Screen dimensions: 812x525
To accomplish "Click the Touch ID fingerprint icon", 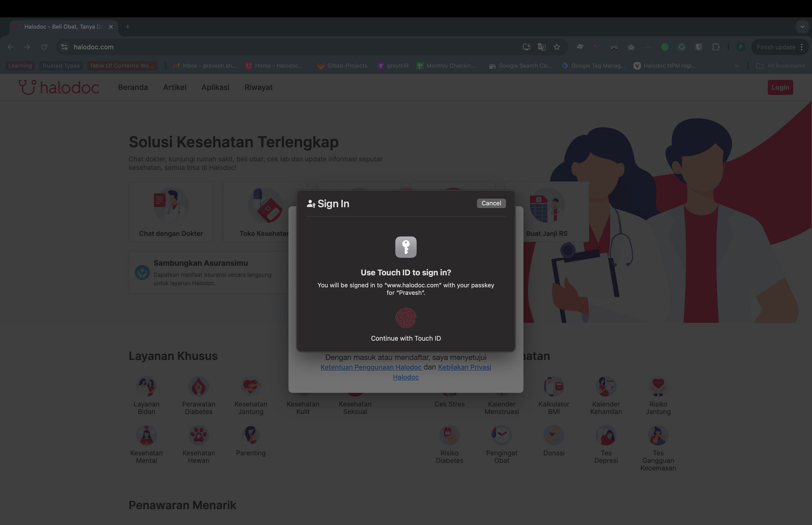I will 406,318.
